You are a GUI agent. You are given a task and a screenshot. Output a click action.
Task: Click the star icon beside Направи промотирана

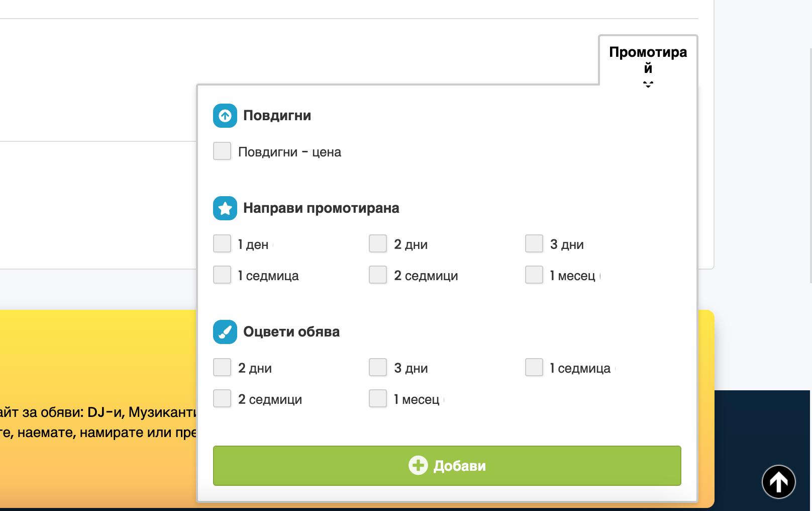225,208
